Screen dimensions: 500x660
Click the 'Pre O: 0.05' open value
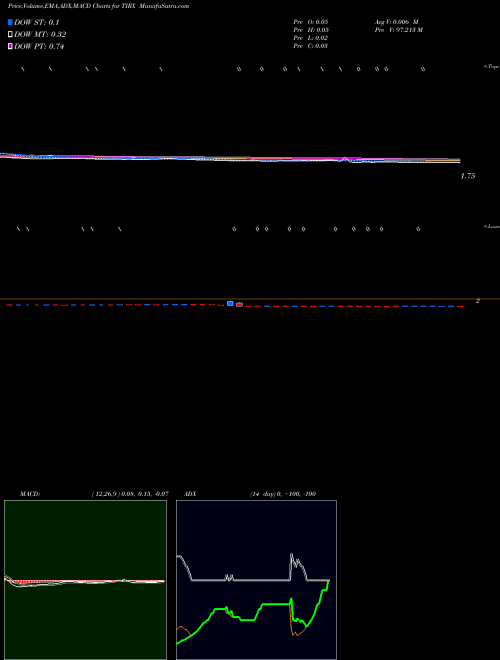click(x=311, y=22)
